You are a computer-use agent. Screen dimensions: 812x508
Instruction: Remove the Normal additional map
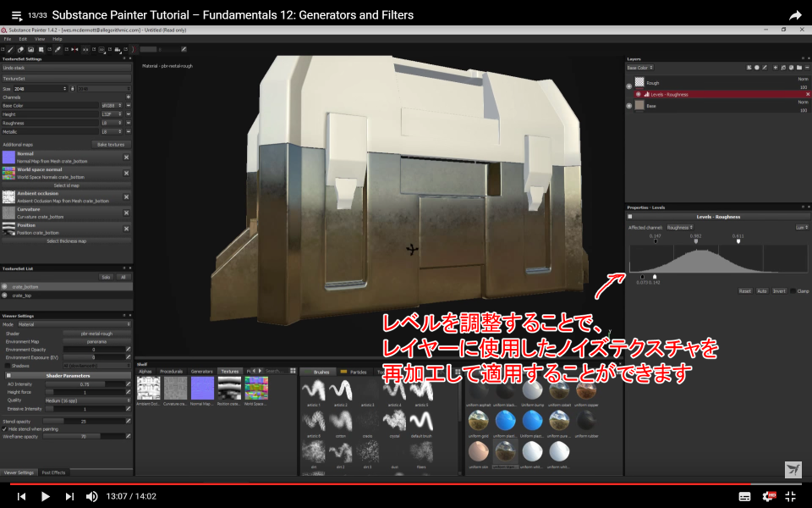pos(126,157)
